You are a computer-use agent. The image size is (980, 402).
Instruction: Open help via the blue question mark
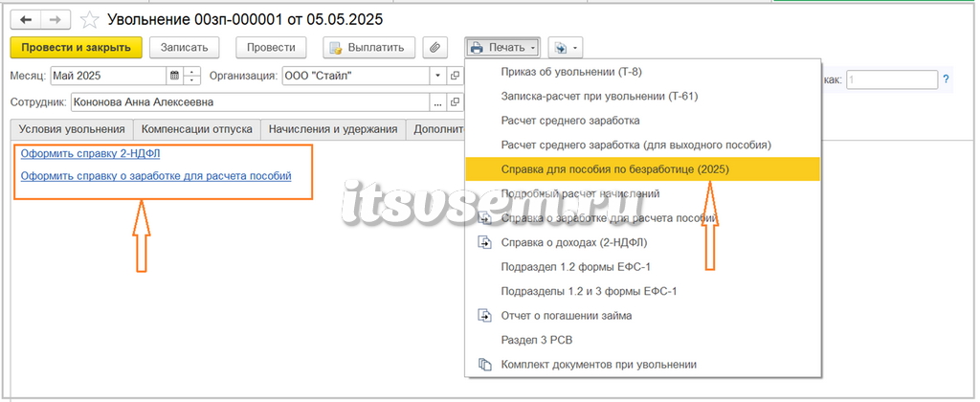[947, 79]
